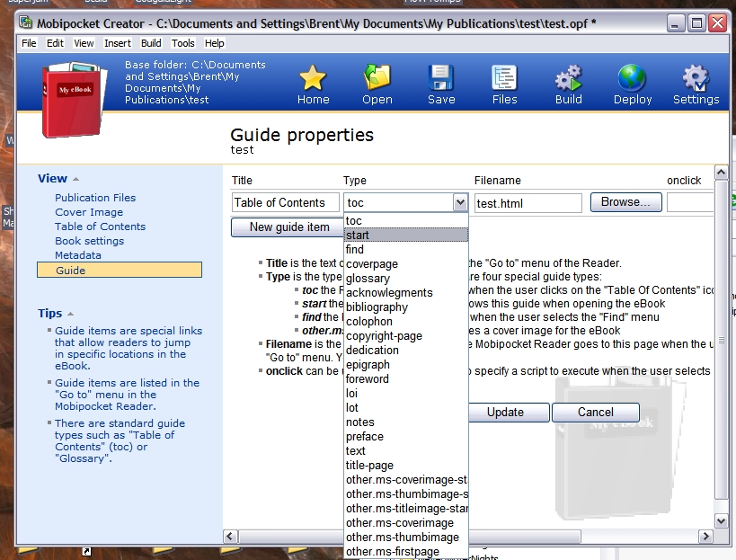
Task: Click the Cancel button
Action: coord(595,413)
